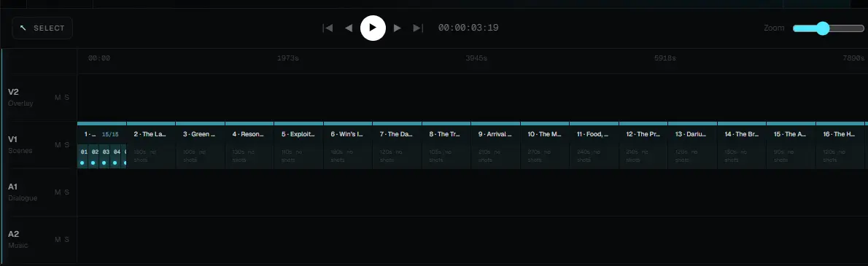Select scene clip '13 · Dariu...'

[x=693, y=145]
